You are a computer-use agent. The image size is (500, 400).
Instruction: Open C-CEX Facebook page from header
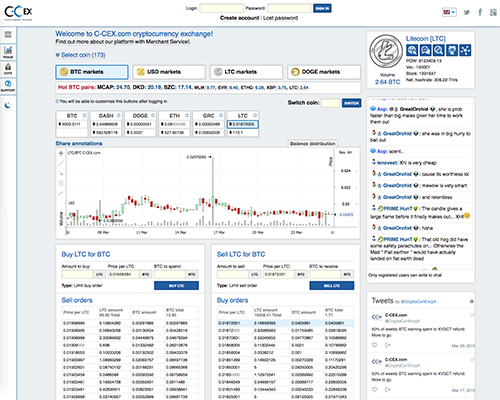[480, 12]
